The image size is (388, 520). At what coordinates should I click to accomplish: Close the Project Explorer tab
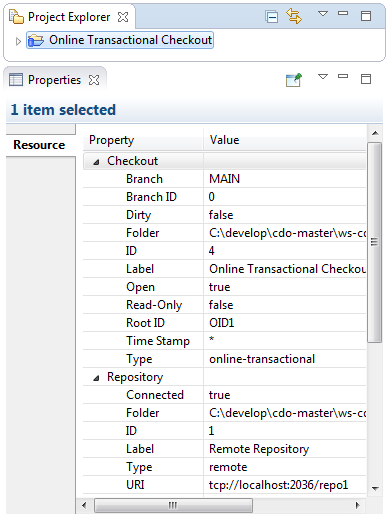[x=123, y=17]
